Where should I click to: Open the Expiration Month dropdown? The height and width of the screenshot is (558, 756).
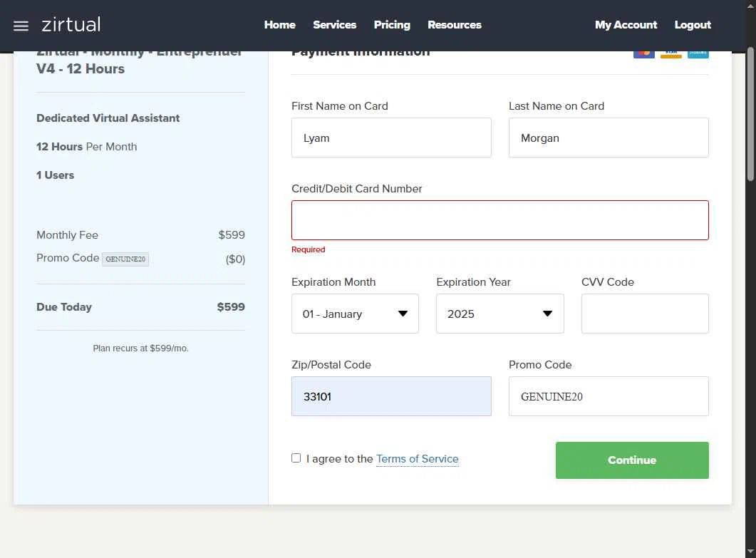point(355,314)
